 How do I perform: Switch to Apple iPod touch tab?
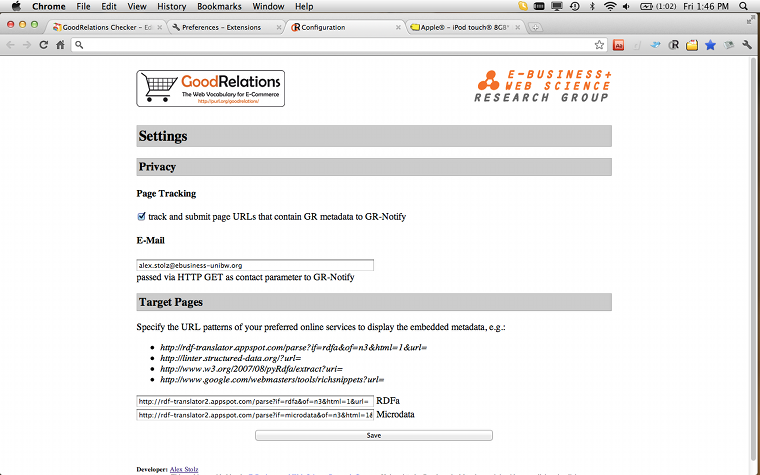(463, 27)
